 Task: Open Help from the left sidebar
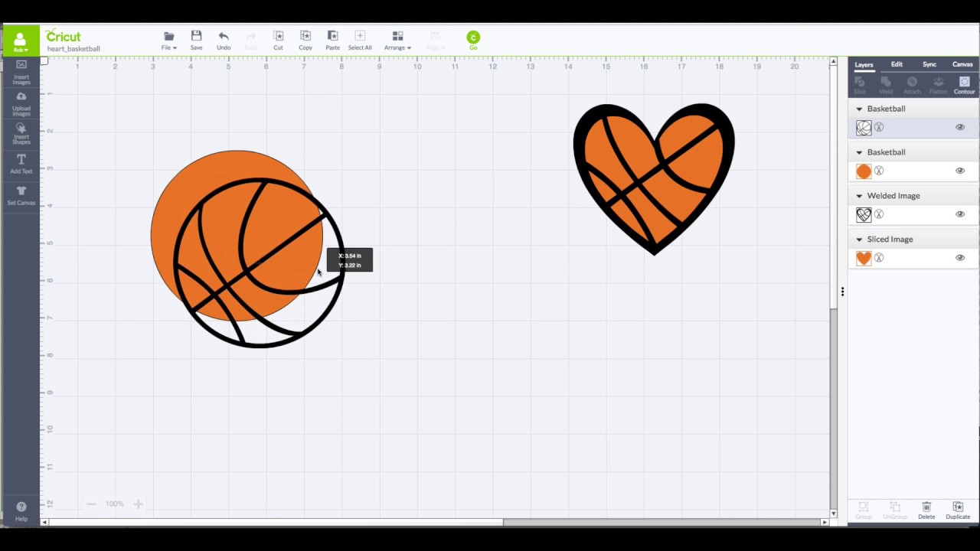click(21, 511)
